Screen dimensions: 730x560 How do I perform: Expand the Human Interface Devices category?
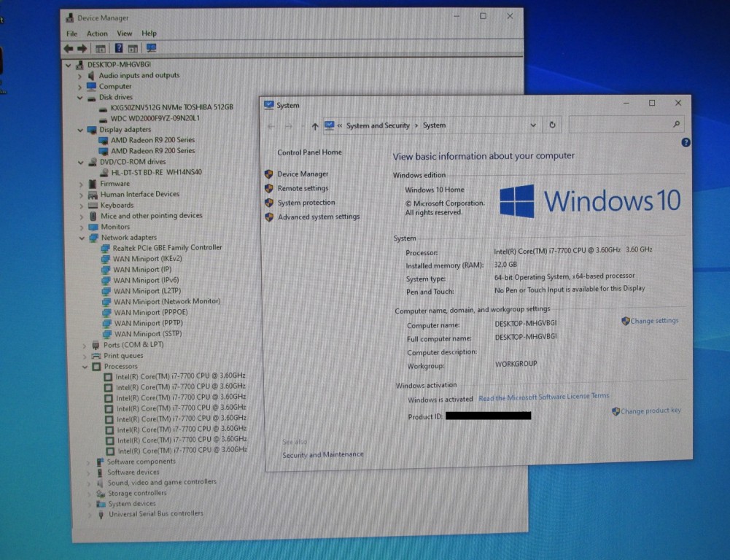[x=81, y=195]
